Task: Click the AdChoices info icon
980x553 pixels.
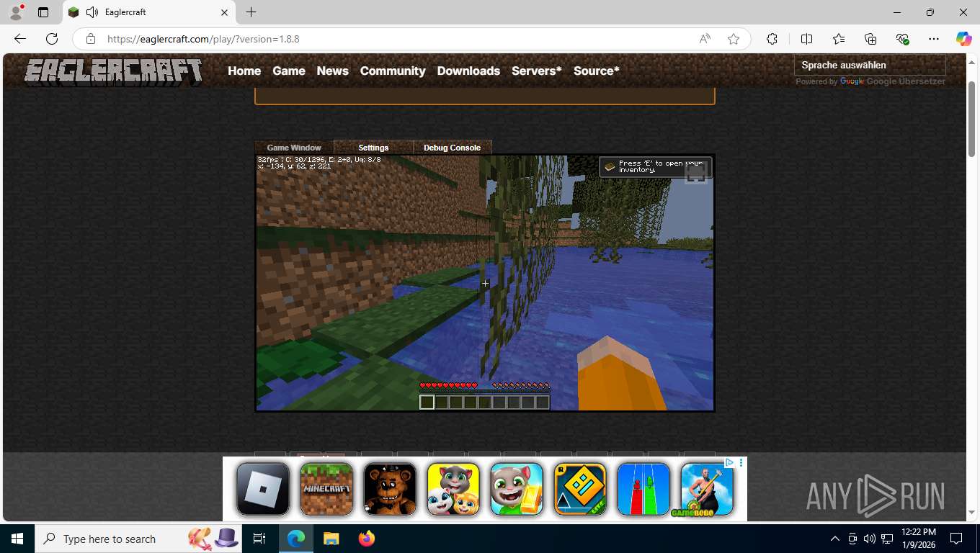Action: pyautogui.click(x=729, y=462)
